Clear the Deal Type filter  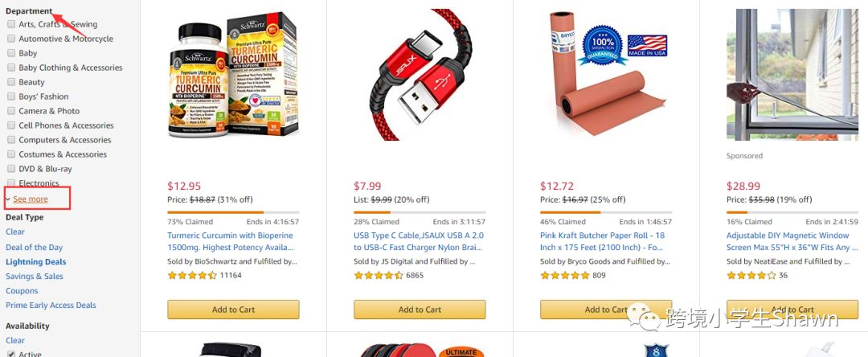15,232
